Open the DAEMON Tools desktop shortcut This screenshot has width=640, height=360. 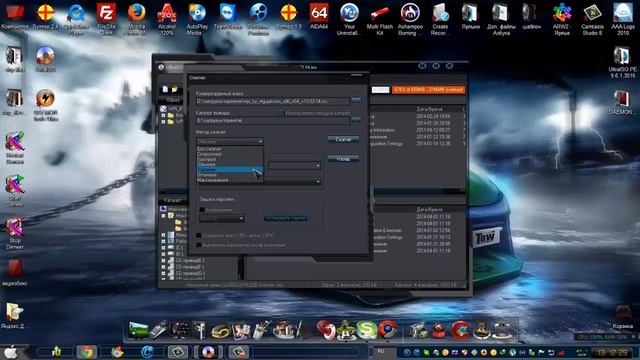click(622, 102)
